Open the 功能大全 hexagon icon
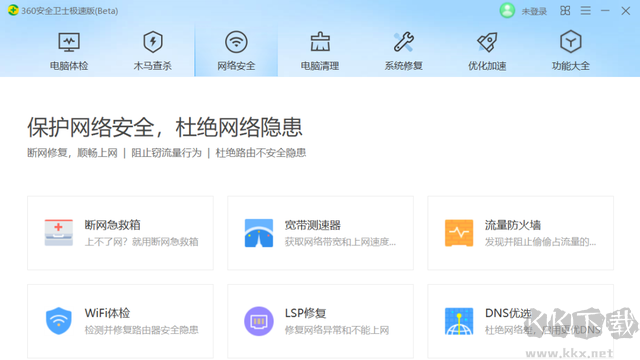Image resolution: width=640 pixels, height=360 pixels. click(x=571, y=42)
